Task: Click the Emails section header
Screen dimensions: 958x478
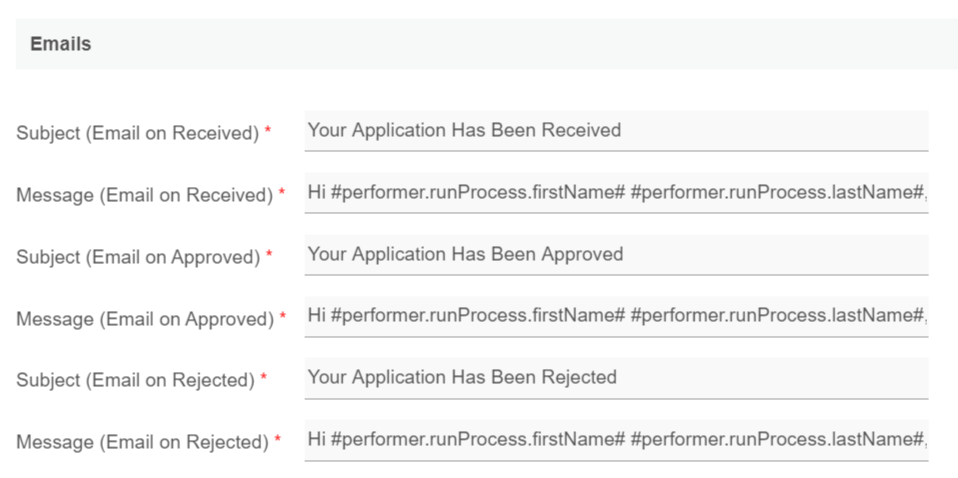Action: coord(61,44)
